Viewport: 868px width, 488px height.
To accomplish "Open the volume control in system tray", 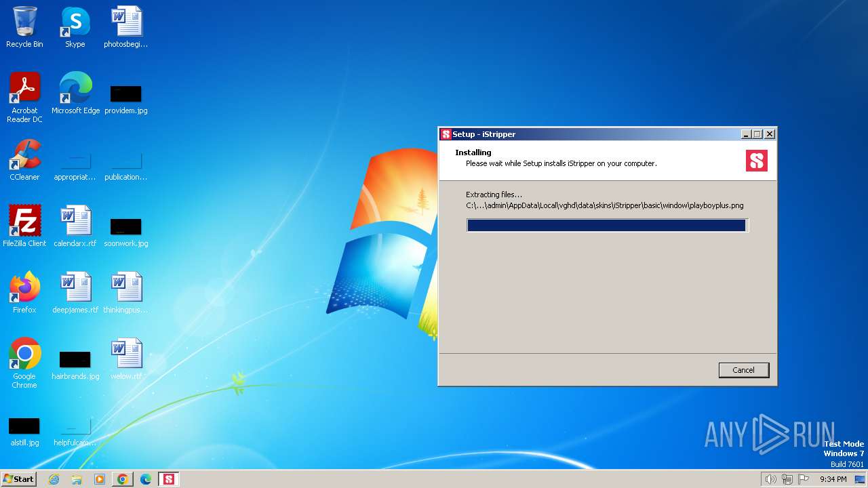I will (770, 479).
